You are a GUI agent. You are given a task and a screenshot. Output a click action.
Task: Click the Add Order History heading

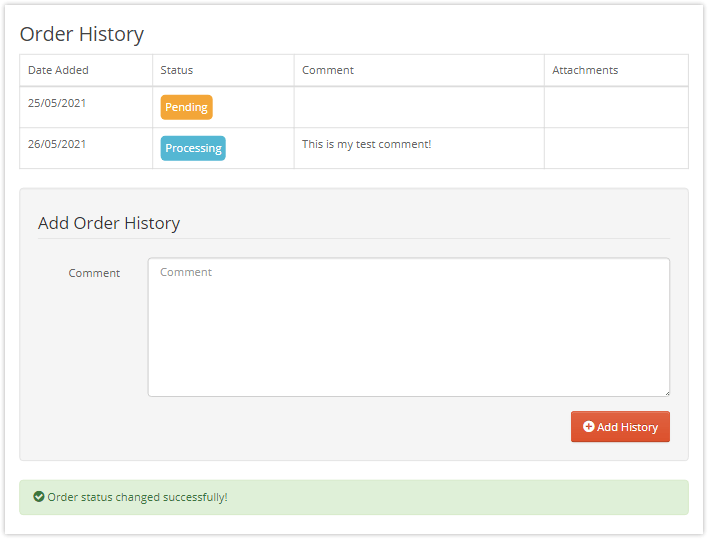109,223
